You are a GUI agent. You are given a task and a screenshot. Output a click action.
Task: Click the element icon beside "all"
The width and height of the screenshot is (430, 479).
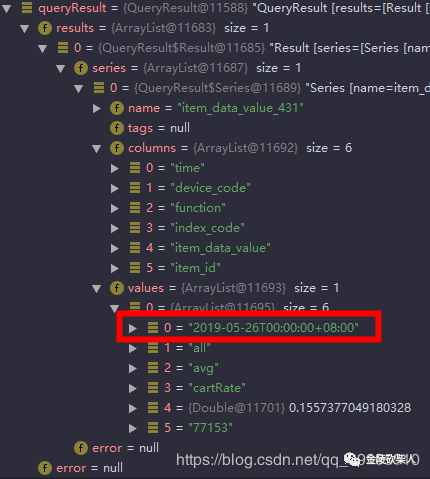[153, 348]
